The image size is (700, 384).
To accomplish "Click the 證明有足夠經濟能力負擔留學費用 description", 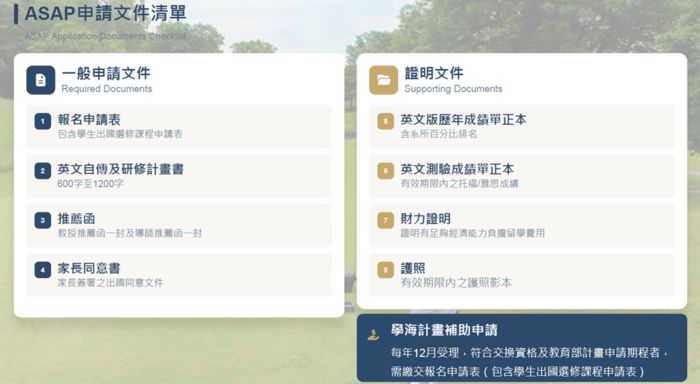I will tap(472, 233).
